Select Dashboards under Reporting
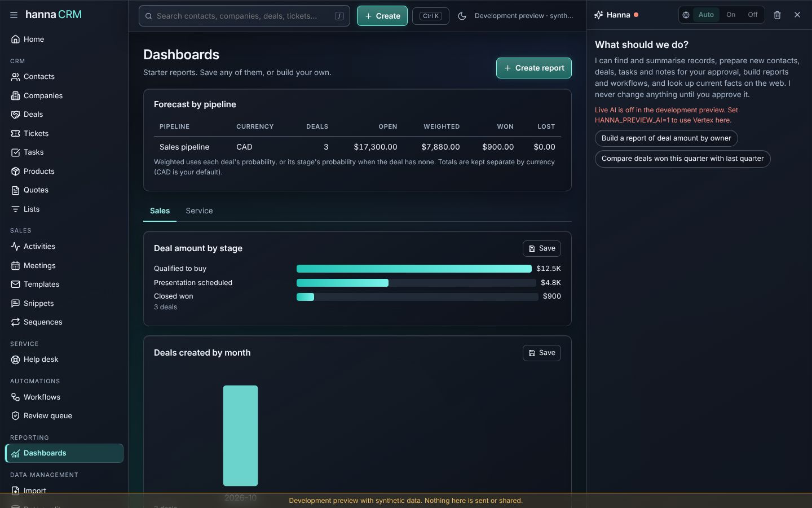This screenshot has width=812, height=508. pyautogui.click(x=64, y=453)
